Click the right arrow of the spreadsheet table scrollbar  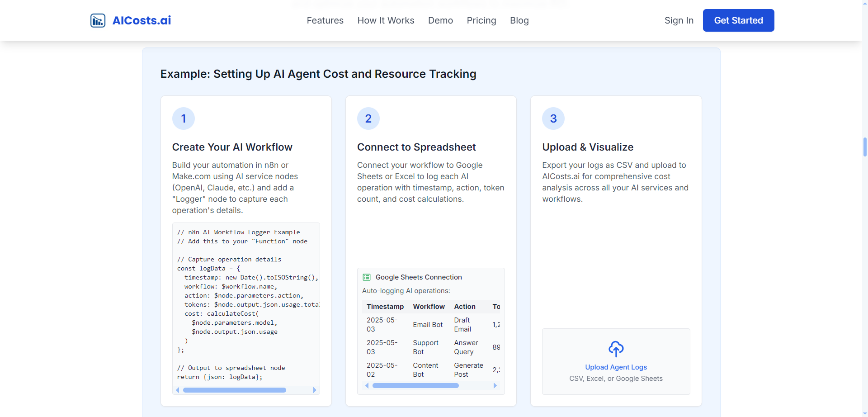495,386
